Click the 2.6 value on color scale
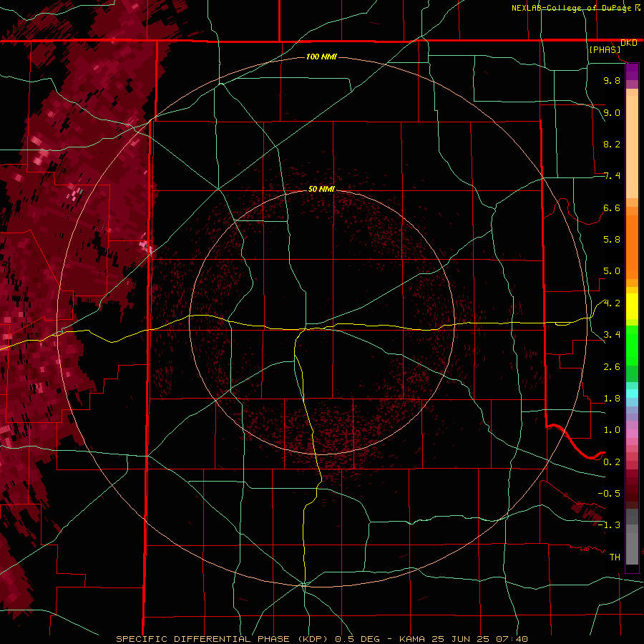 click(x=612, y=367)
